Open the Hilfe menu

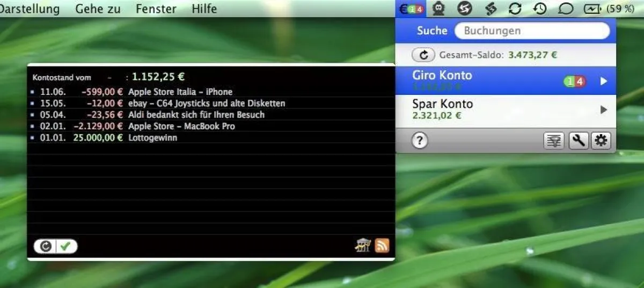[204, 9]
